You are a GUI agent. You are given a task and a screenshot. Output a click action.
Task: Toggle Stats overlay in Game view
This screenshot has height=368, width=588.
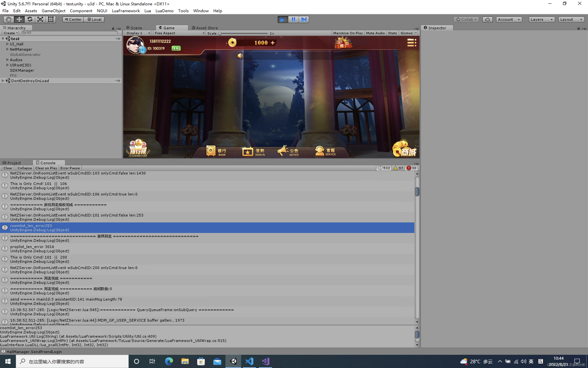tap(392, 33)
